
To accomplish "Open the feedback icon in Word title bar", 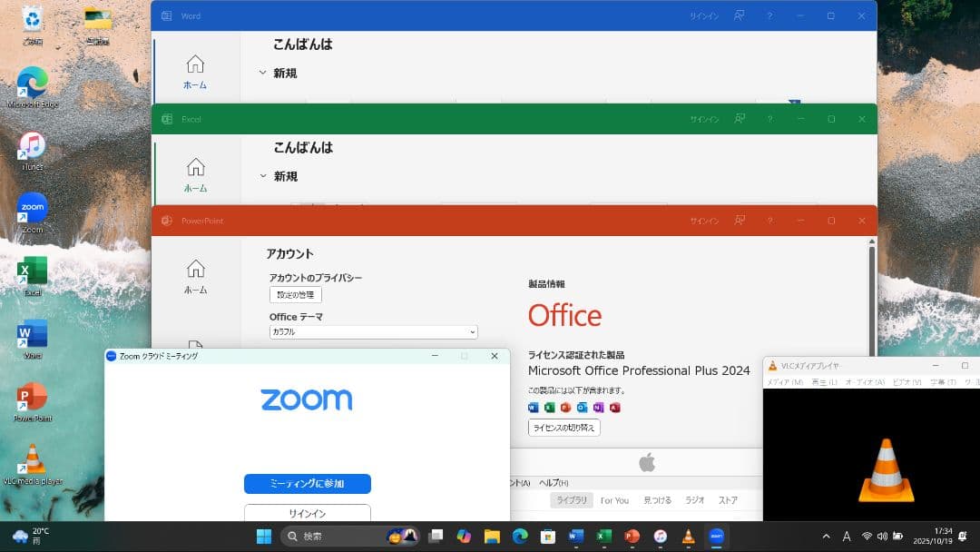I will coord(740,15).
